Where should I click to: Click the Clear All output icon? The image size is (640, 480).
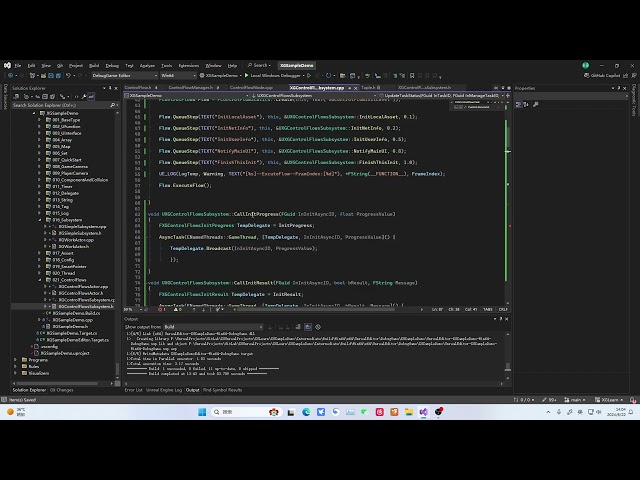click(298, 327)
